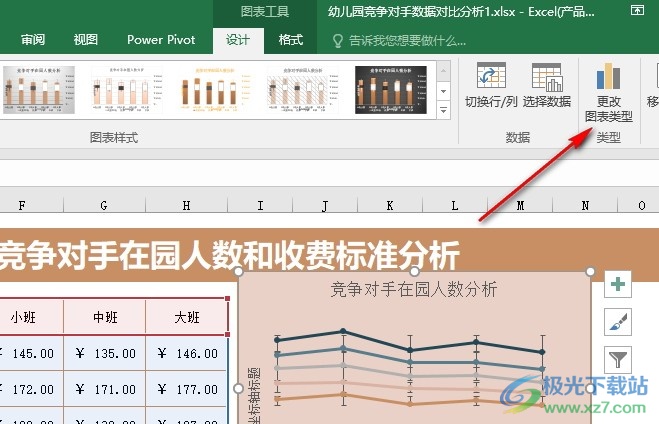Switch to the View (视图) tab
Image resolution: width=659 pixels, height=424 pixels.
pos(85,40)
